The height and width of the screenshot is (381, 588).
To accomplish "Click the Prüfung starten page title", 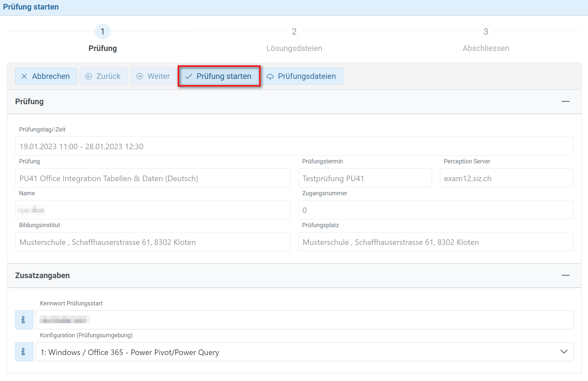I will (x=31, y=7).
